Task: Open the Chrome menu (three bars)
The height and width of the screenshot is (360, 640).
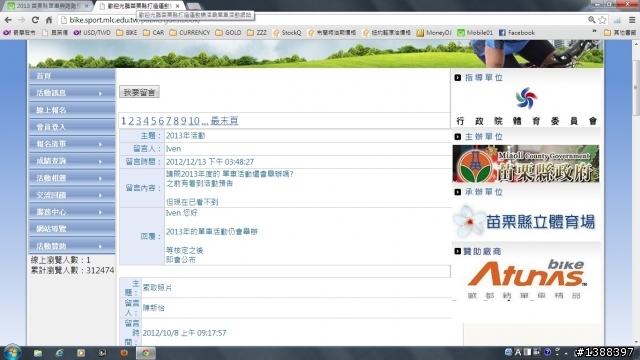Action: 632,20
